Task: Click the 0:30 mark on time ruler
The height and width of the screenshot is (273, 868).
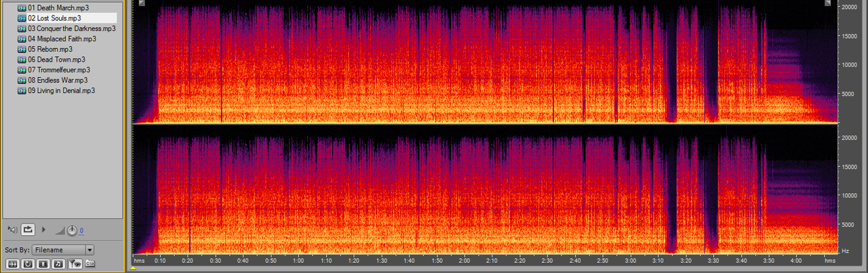Action: pyautogui.click(x=216, y=260)
